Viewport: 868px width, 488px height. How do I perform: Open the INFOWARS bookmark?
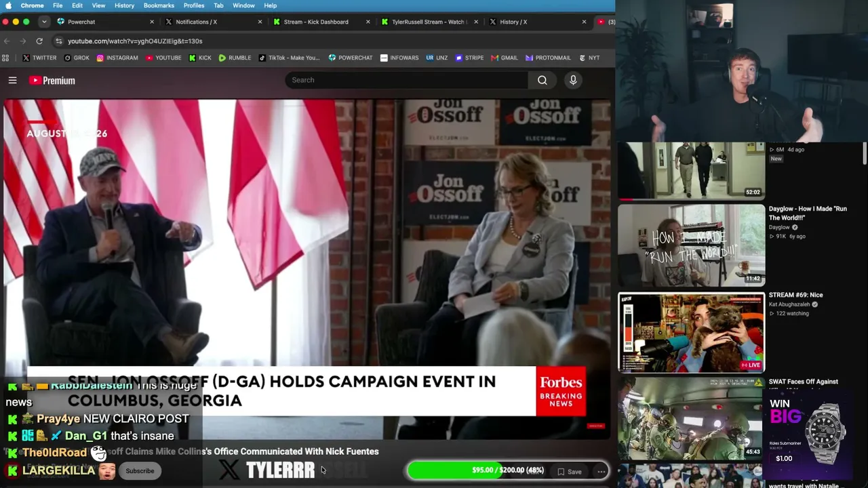[399, 58]
